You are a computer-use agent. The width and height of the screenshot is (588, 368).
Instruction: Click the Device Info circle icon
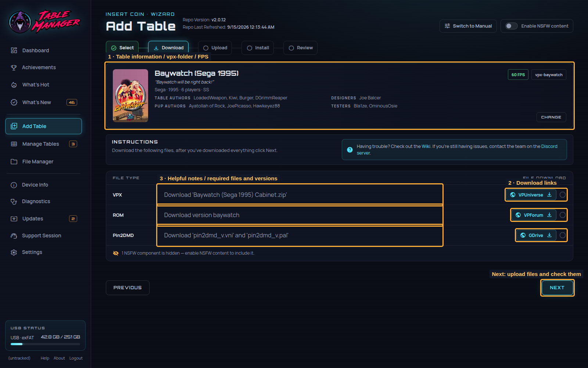point(14,185)
